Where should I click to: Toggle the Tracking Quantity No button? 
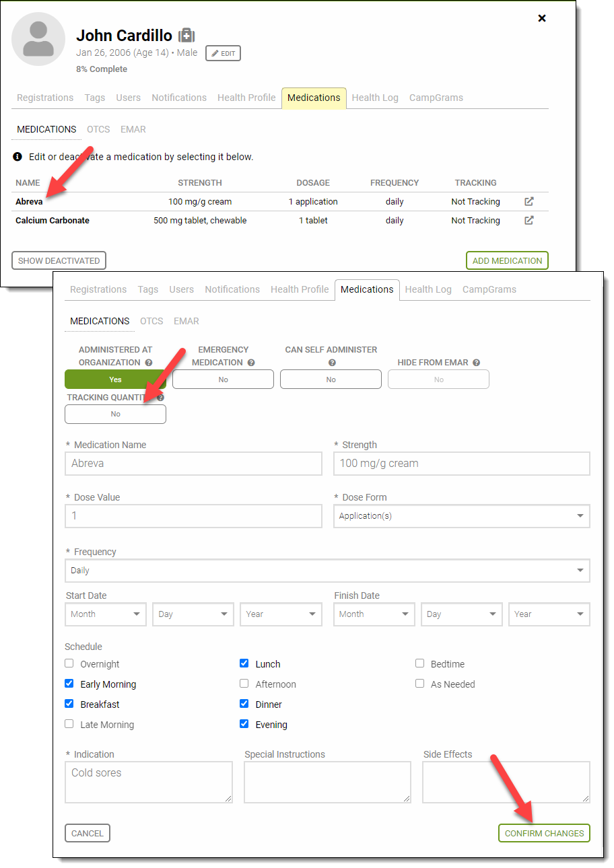click(x=115, y=414)
